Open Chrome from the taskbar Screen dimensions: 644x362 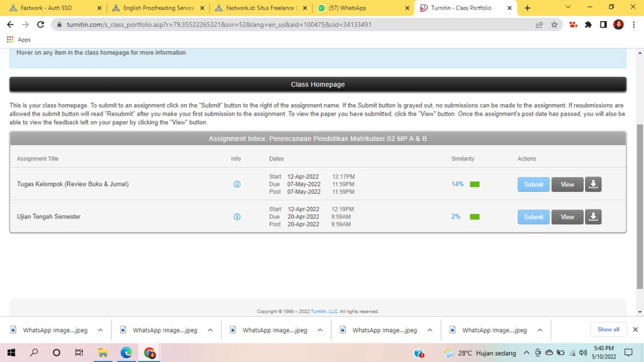pyautogui.click(x=150, y=353)
